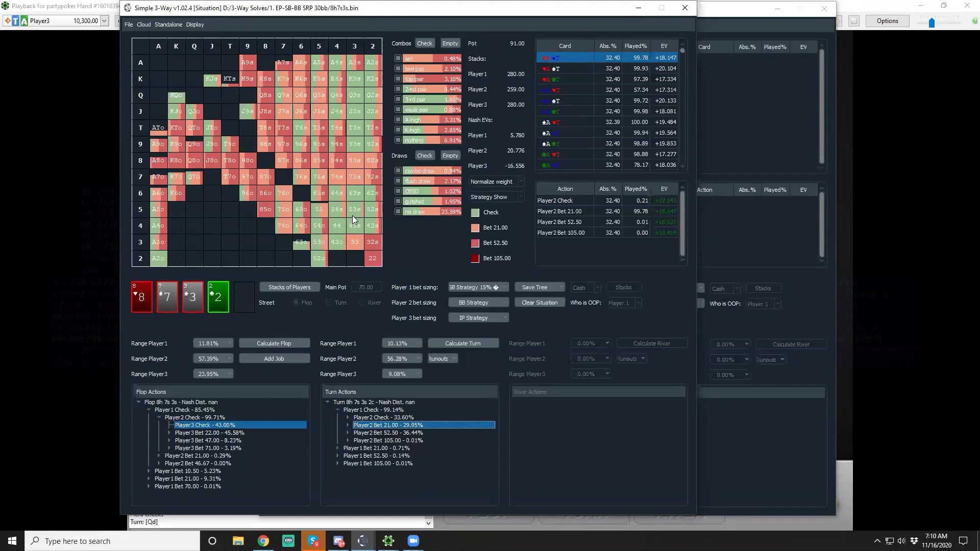Click the 2 of clubs turn card
This screenshot has width=980, height=551.
(218, 297)
